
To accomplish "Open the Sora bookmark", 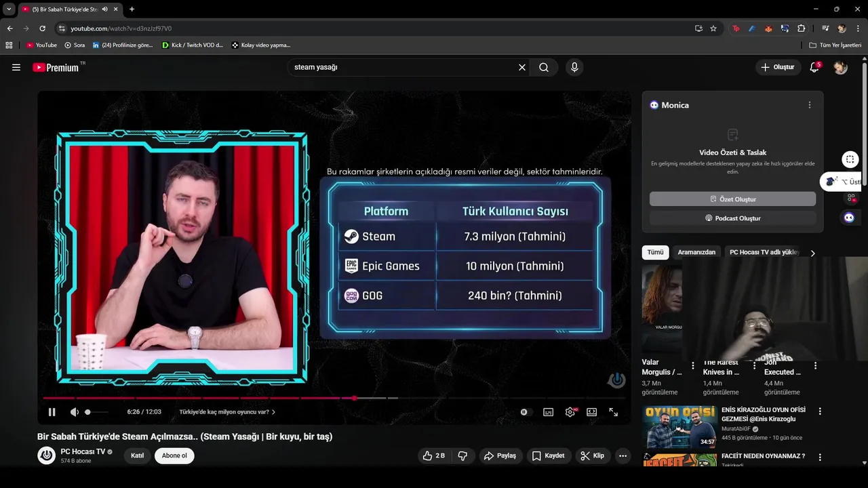I will click(x=75, y=45).
